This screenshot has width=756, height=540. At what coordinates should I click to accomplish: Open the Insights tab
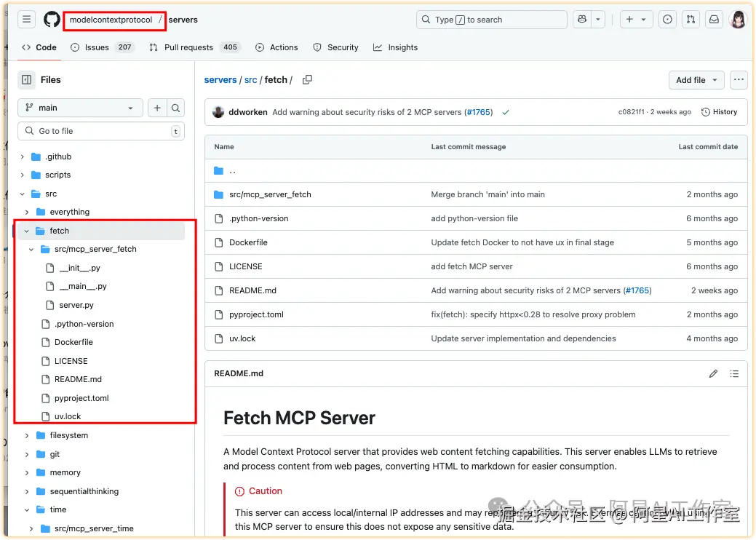tap(396, 47)
